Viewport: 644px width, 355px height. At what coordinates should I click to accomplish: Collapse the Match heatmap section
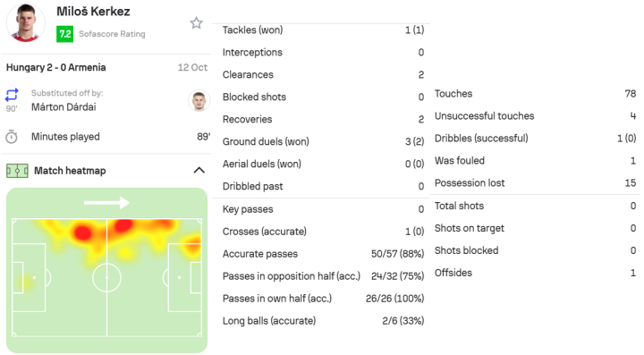199,170
